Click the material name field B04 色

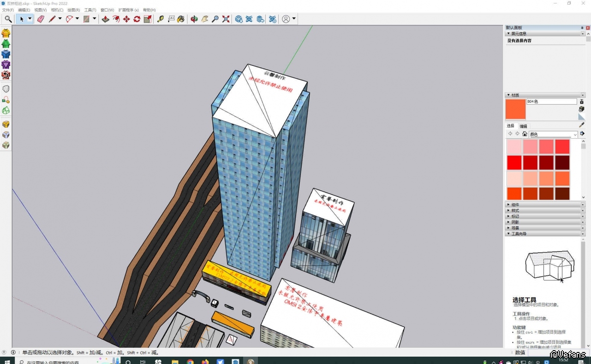(x=551, y=101)
